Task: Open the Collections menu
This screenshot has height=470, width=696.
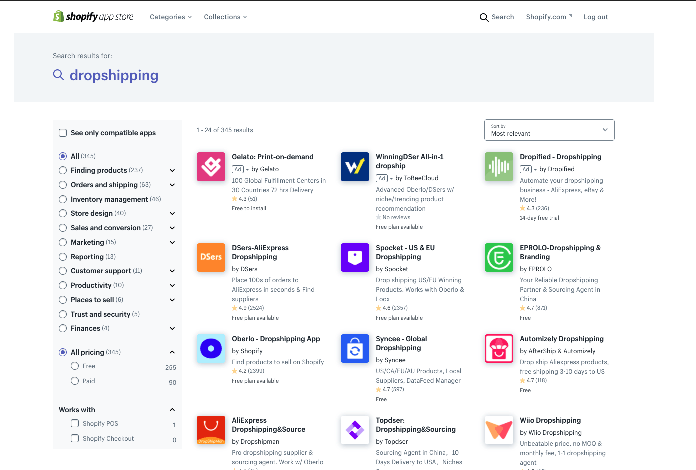Action: coord(225,17)
